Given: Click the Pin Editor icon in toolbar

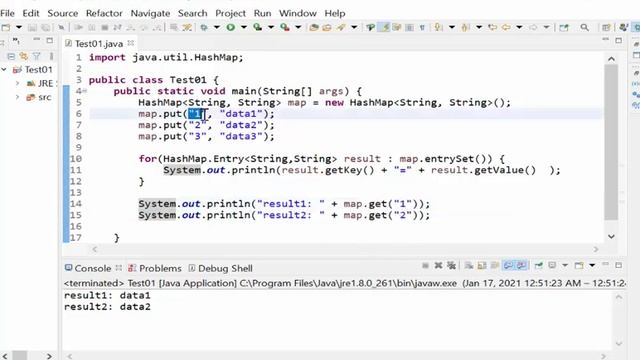Looking at the screenshot, I should pos(564,27).
